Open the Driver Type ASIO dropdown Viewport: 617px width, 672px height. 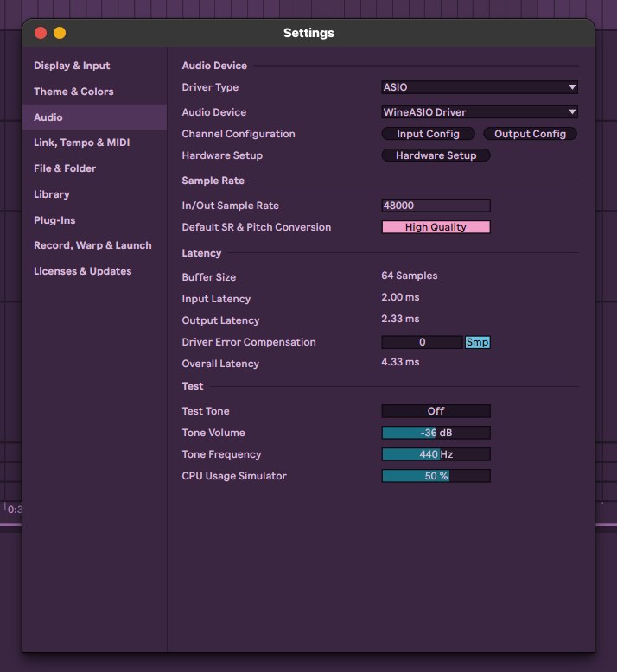[480, 87]
